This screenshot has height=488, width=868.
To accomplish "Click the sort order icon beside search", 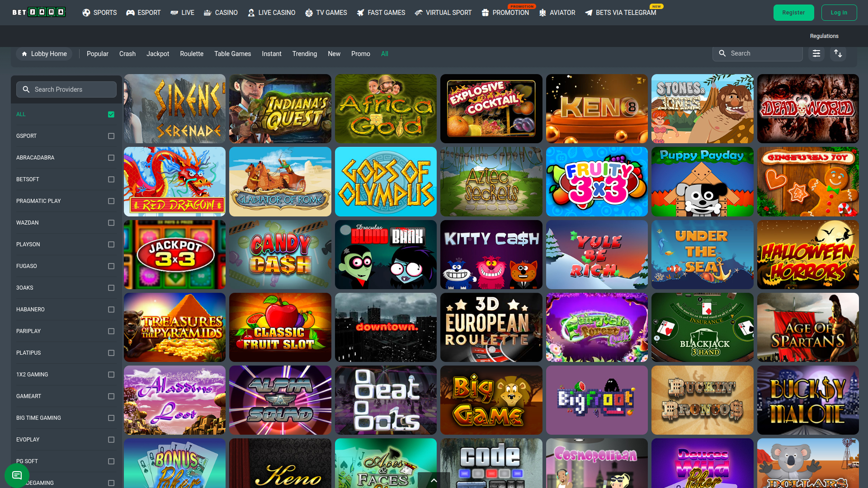I will tap(838, 53).
